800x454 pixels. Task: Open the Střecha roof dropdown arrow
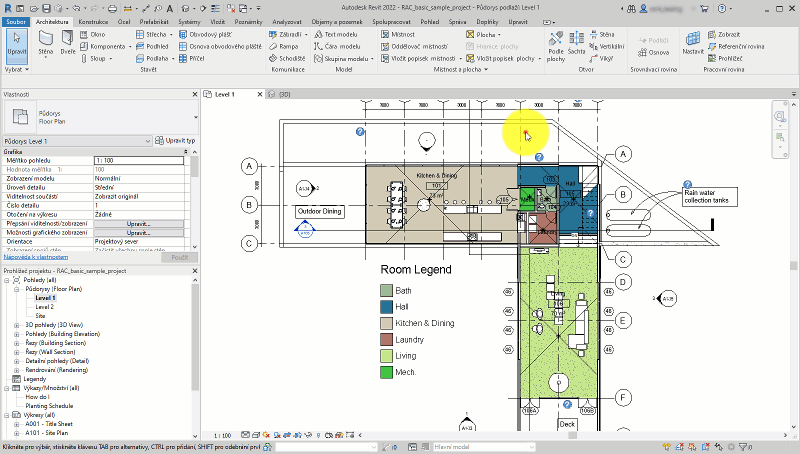click(x=171, y=34)
